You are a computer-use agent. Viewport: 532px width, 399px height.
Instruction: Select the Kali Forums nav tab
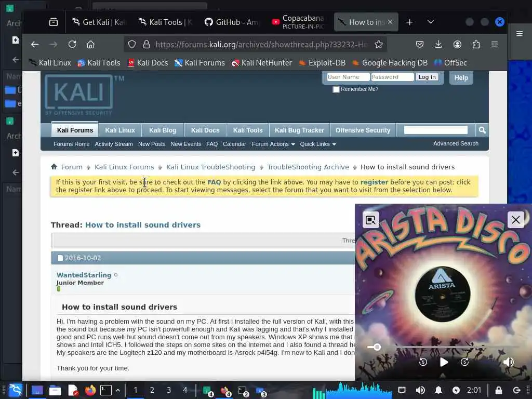click(75, 130)
